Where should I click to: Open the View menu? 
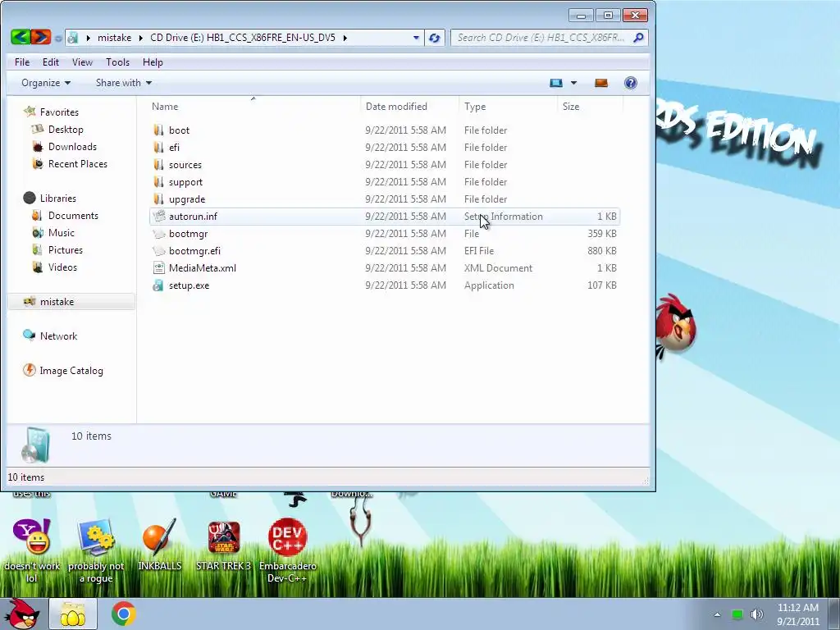click(83, 62)
